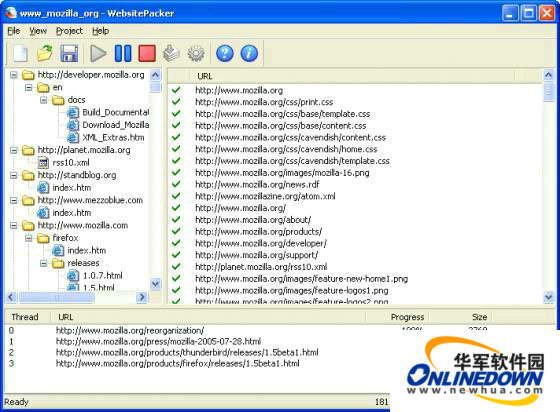Screen dimensions: 560x412
Task: Click tree horizontal scrollbar right arrow
Action: 142,297
